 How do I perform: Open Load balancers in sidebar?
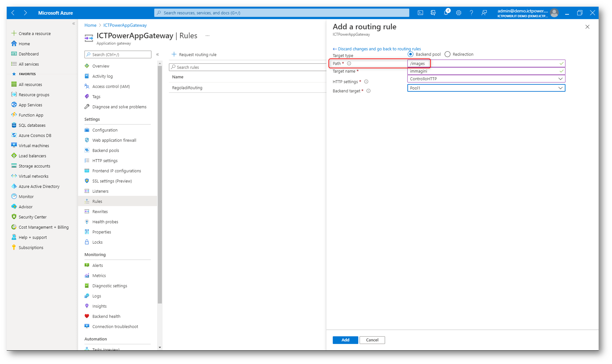(32, 156)
